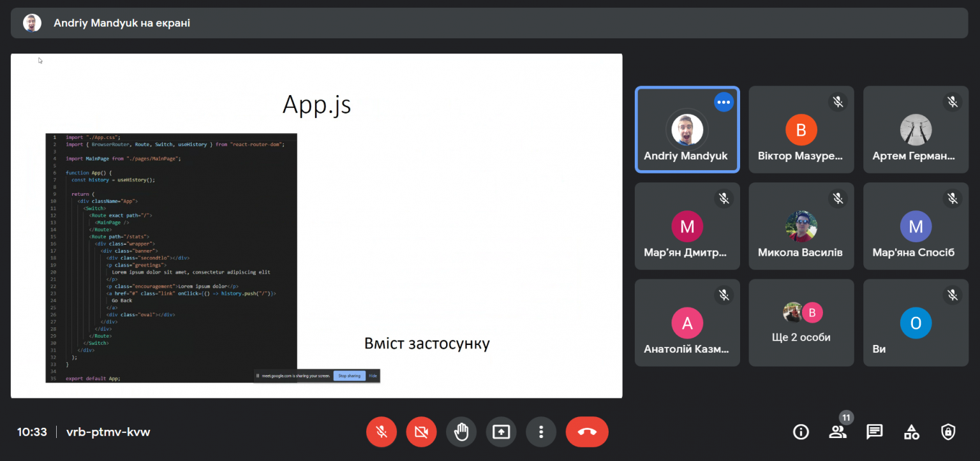Raise hand with the hand icon

point(461,432)
